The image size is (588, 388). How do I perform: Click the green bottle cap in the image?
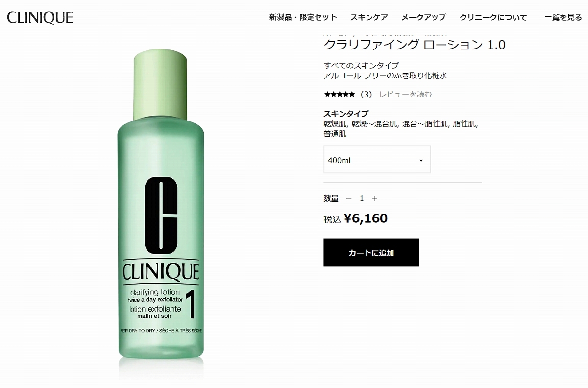[x=161, y=84]
